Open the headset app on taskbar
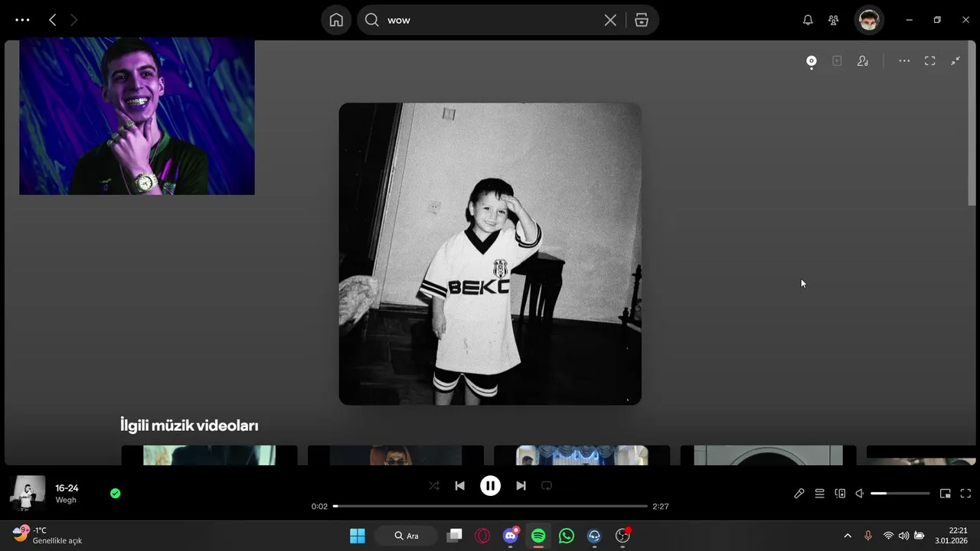Viewport: 980px width, 551px height. pyautogui.click(x=594, y=536)
